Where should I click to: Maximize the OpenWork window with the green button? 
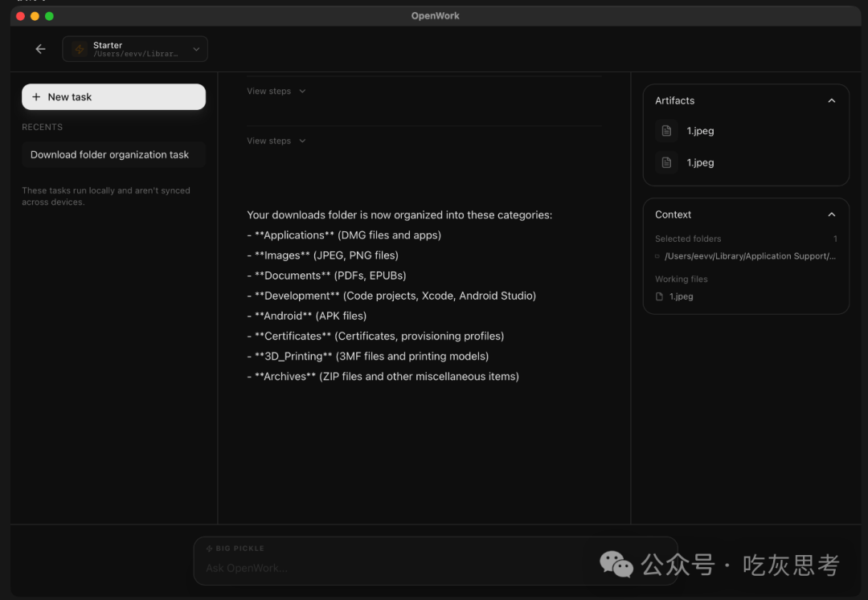(49, 16)
